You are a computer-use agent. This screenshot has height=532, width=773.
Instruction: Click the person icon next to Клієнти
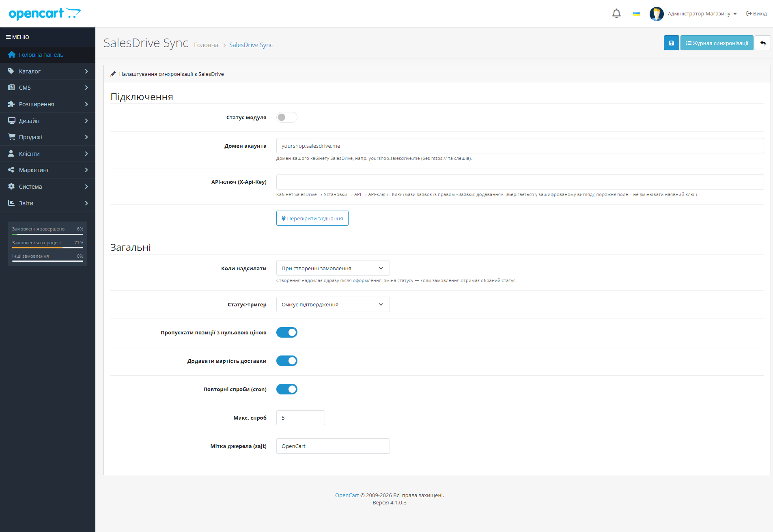(11, 153)
